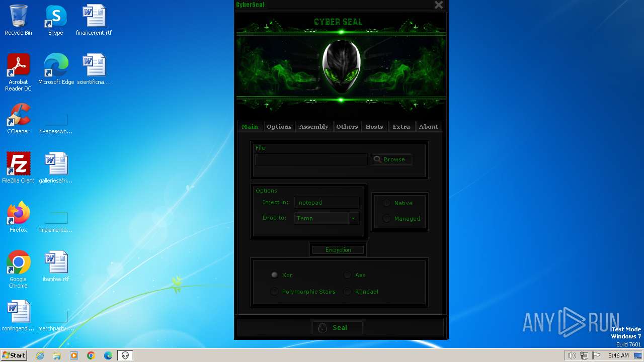Open financerent.rtf document icon
Viewport: 644px width, 362px height.
coord(94,20)
